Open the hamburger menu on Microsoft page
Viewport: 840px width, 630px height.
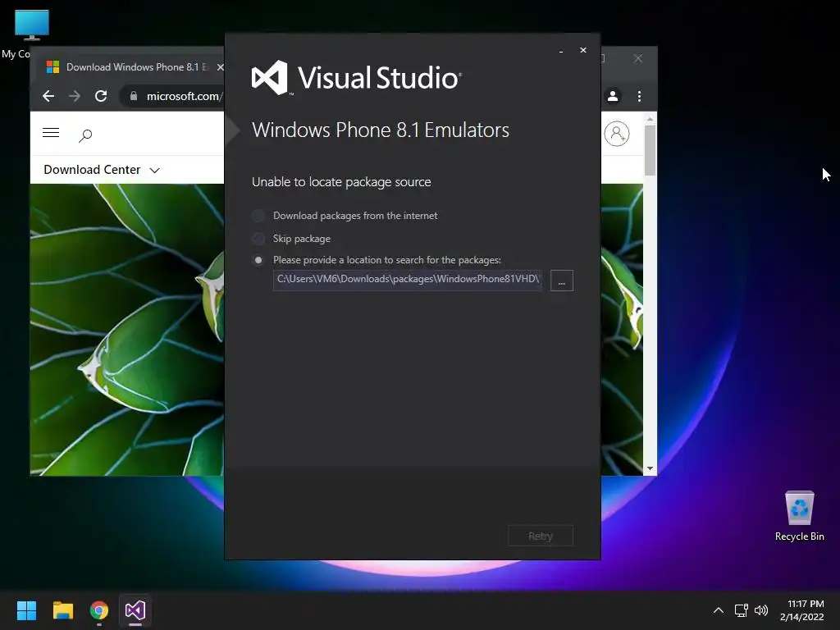click(51, 132)
